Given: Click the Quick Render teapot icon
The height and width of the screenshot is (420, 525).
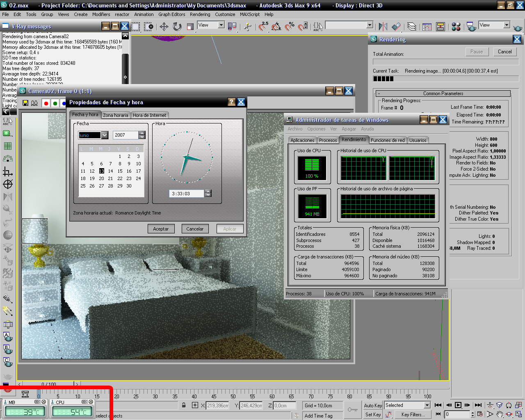Looking at the screenshot, I should click(518, 27).
